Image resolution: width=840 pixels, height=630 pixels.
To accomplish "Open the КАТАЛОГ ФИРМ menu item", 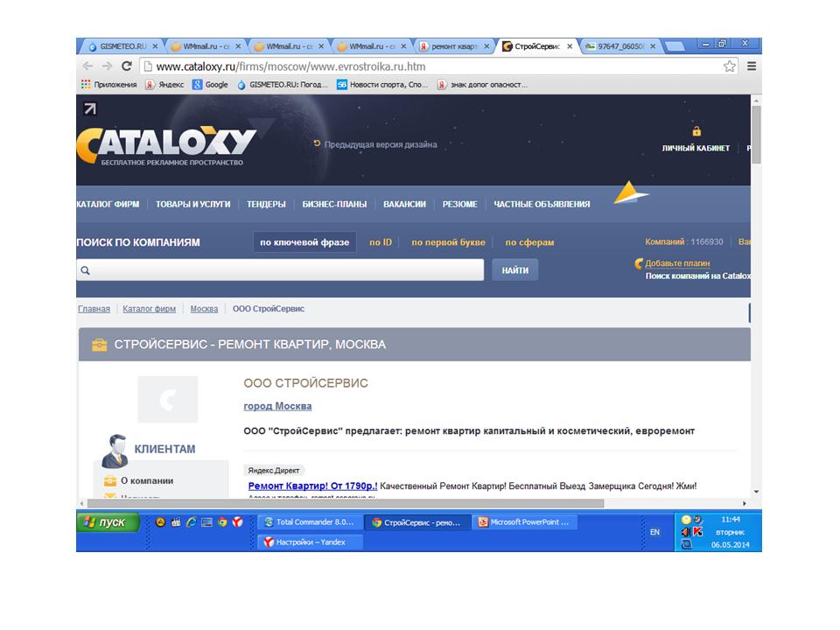I will click(x=108, y=204).
